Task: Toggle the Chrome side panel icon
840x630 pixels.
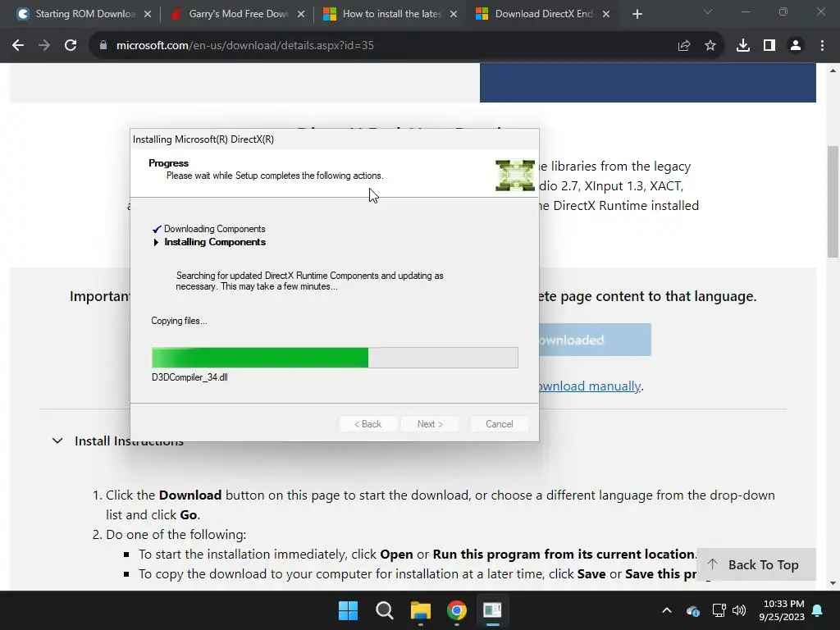Action: click(769, 46)
